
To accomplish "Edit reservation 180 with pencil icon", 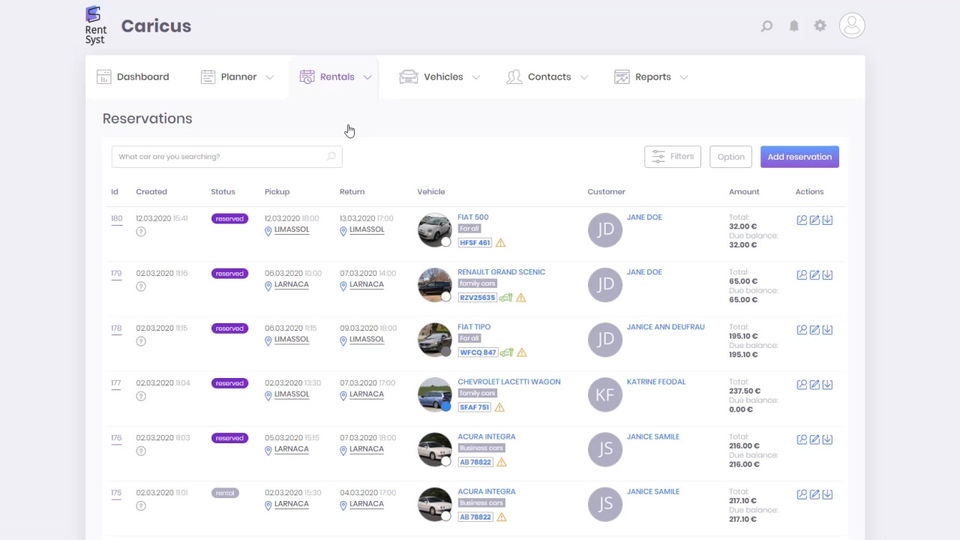I will pyautogui.click(x=814, y=220).
